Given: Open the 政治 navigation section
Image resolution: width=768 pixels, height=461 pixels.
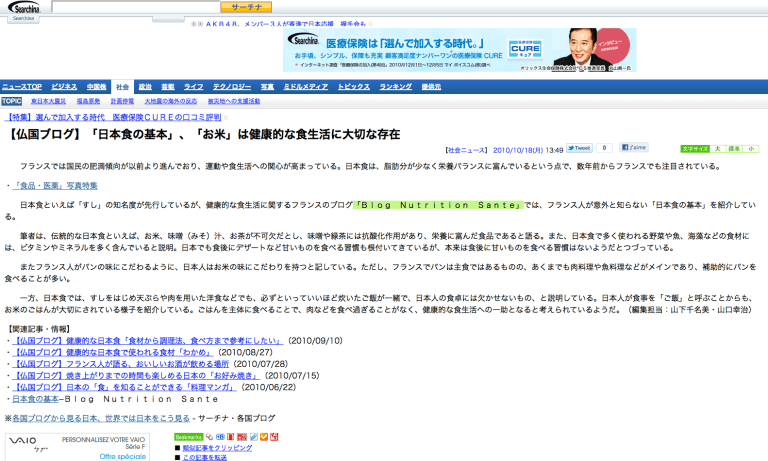Looking at the screenshot, I should click(145, 87).
